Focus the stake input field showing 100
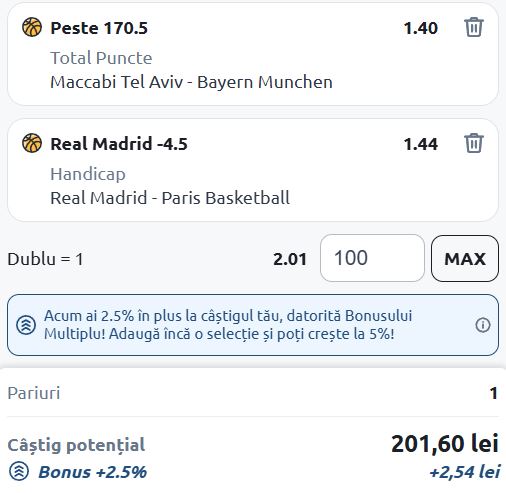 [372, 258]
